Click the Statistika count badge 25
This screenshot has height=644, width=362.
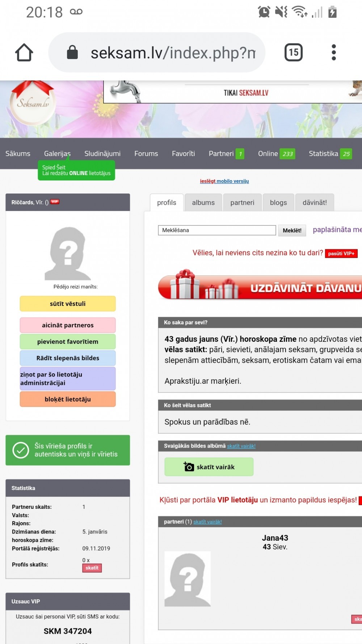click(x=346, y=154)
